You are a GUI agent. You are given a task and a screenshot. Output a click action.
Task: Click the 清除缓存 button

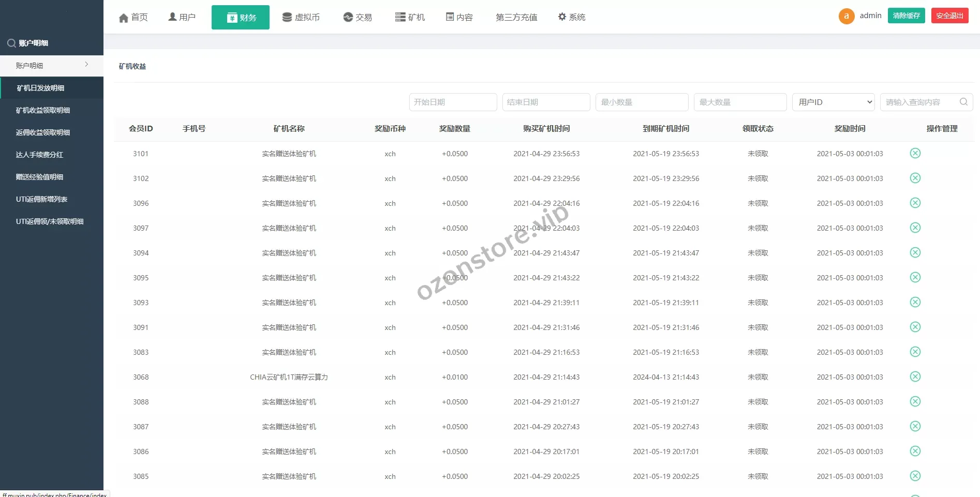pyautogui.click(x=906, y=16)
